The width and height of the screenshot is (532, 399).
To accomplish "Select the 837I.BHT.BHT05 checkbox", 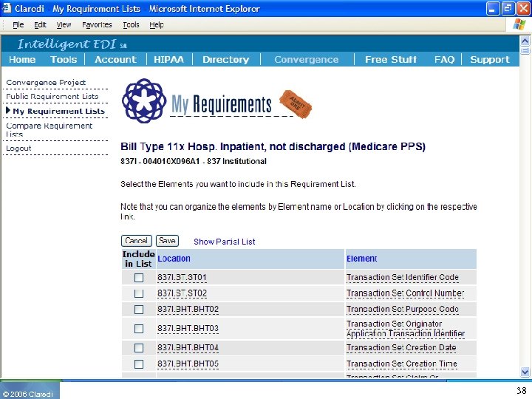I will coord(139,364).
